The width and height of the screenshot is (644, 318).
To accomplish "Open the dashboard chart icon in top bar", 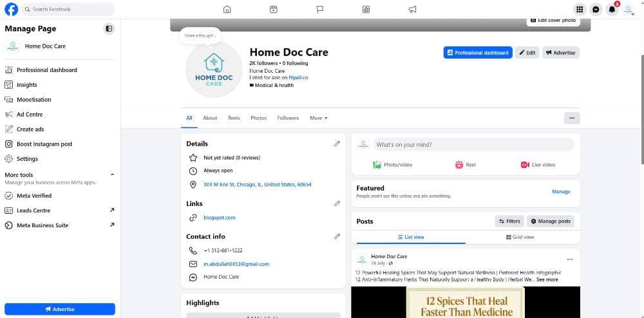I will [366, 10].
